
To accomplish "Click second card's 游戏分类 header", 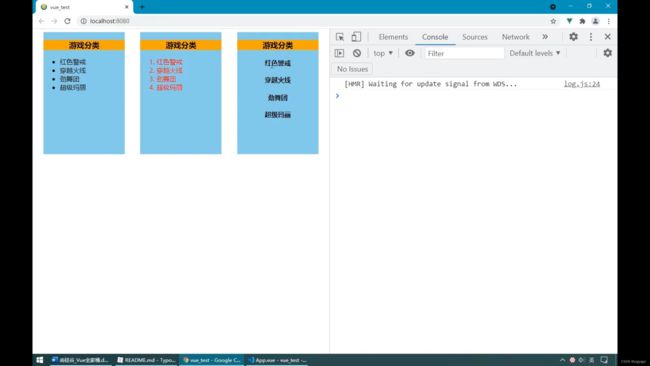I will [x=181, y=45].
